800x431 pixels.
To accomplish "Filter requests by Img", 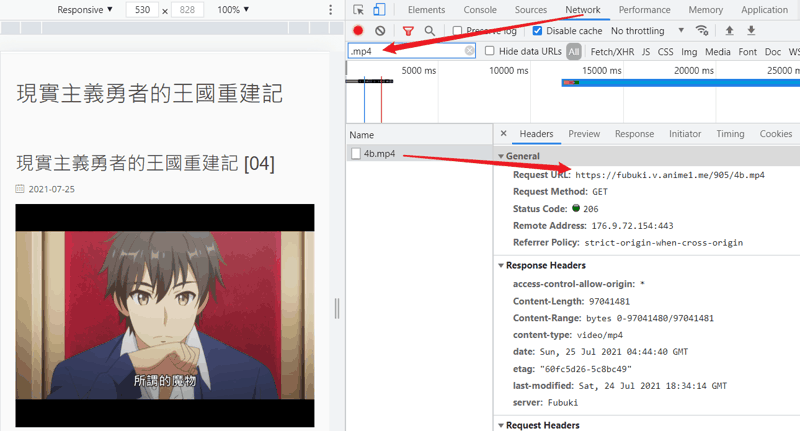I will (x=689, y=52).
